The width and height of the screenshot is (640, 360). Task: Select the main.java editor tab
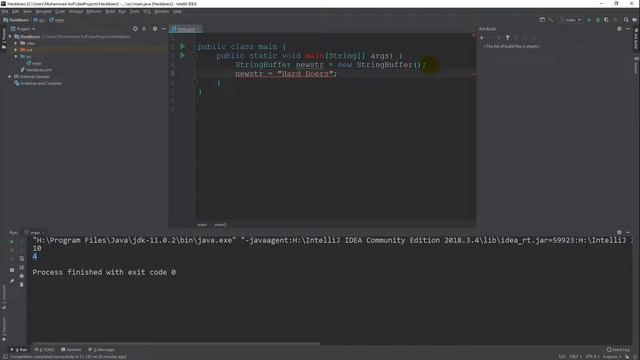coord(186,29)
